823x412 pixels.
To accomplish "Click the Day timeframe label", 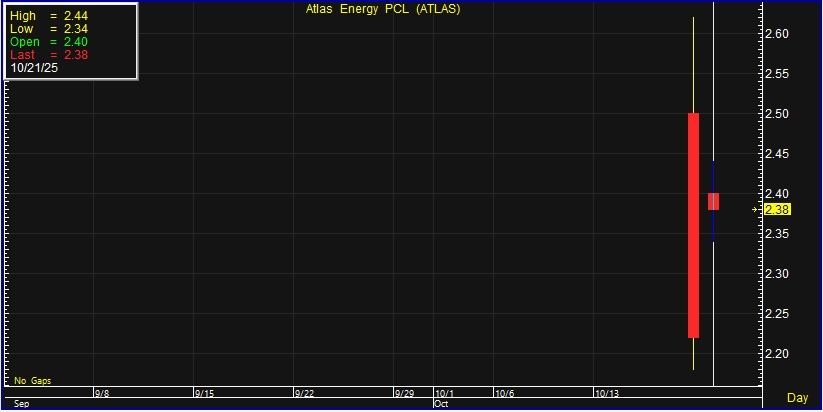I will pyautogui.click(x=797, y=398).
